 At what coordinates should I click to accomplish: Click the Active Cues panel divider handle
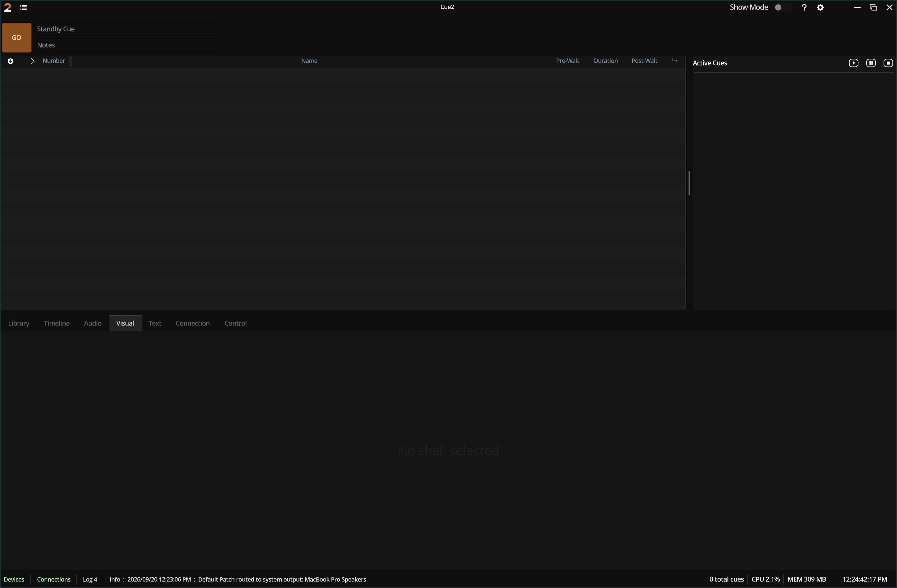point(689,183)
